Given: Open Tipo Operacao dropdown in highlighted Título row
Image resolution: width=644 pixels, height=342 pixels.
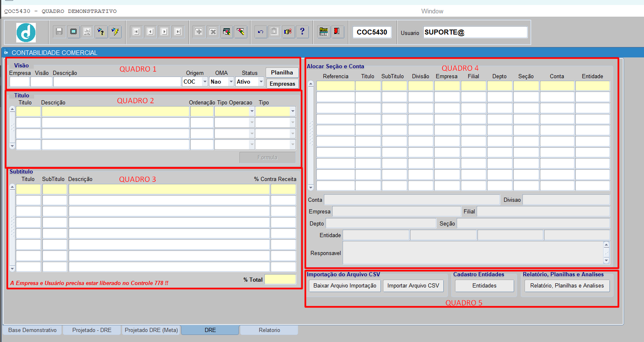Looking at the screenshot, I should pyautogui.click(x=251, y=112).
